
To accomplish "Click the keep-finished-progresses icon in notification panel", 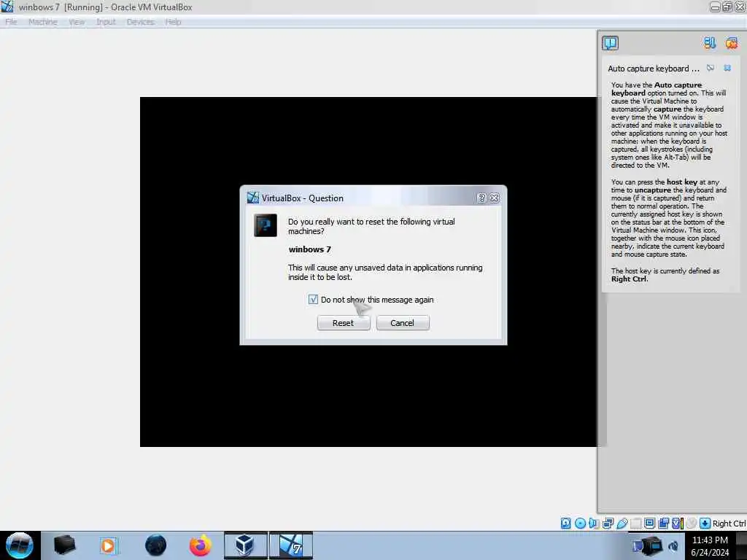I will point(710,43).
